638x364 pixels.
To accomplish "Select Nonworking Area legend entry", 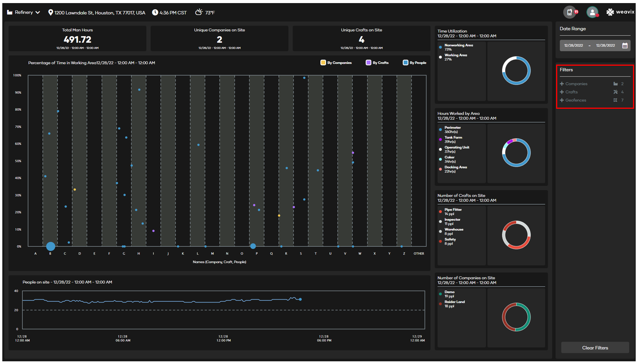I will (x=456, y=47).
